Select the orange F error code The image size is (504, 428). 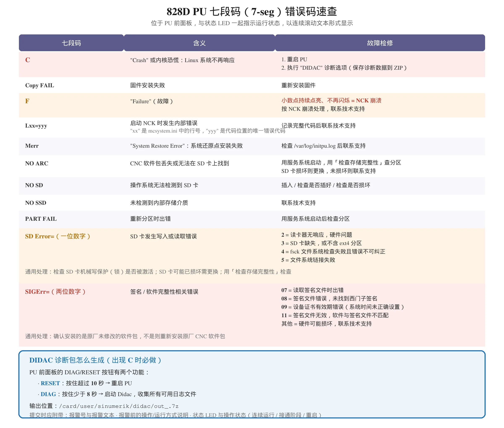(x=27, y=101)
